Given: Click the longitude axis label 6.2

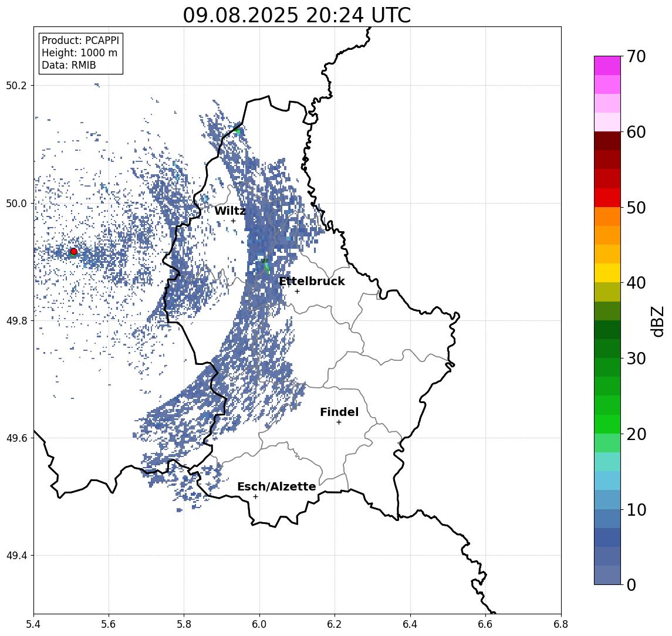Looking at the screenshot, I should click(335, 624).
